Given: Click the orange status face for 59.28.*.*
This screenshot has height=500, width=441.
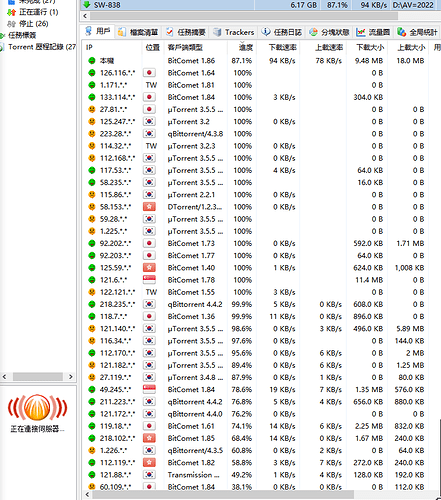Looking at the screenshot, I should tap(92, 219).
